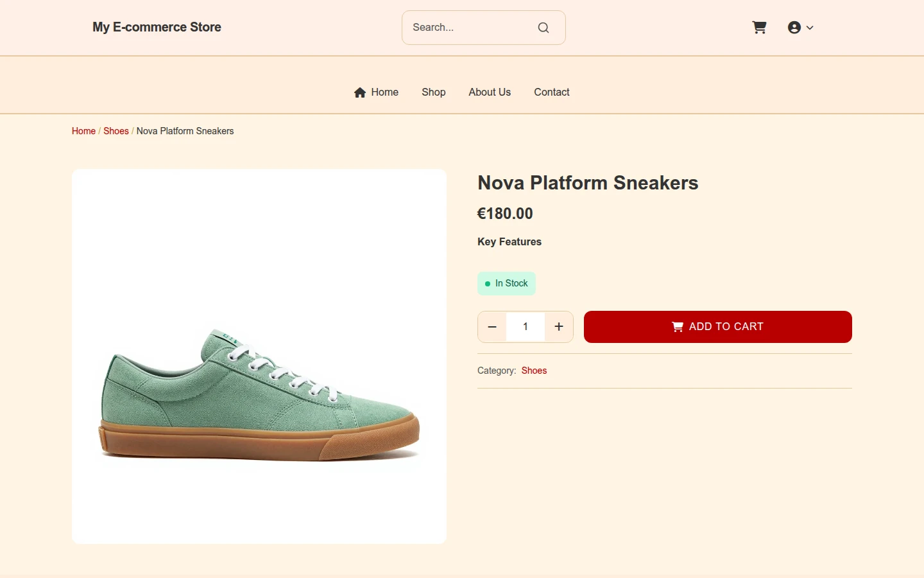The image size is (924, 578).
Task: Go to Home in the navigation menu
Action: point(376,92)
